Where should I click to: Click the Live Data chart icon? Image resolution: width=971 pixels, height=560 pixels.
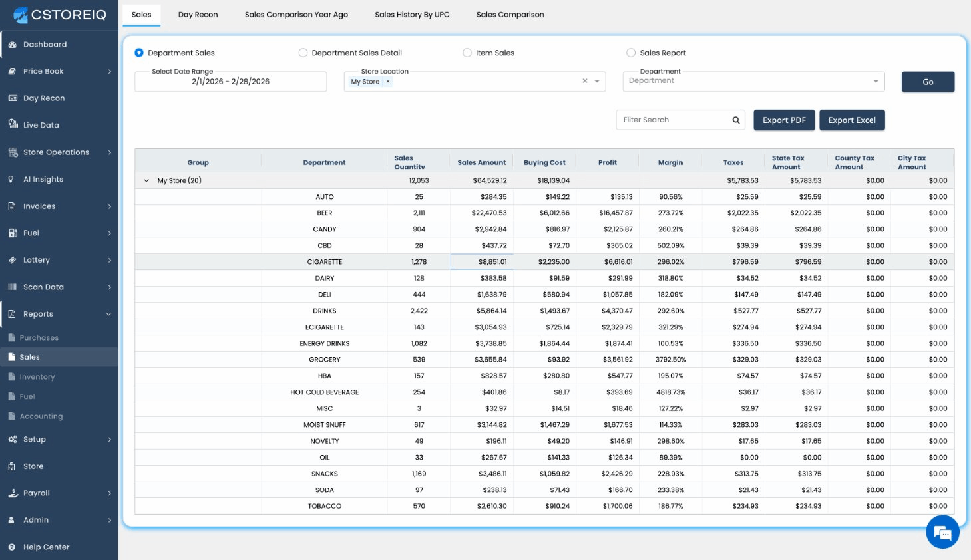coord(13,124)
